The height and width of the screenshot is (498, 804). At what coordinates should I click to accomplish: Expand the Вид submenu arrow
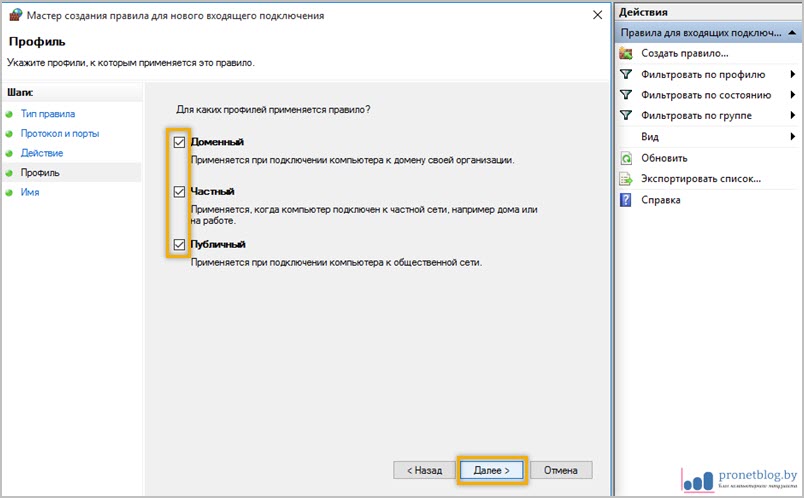(x=792, y=137)
